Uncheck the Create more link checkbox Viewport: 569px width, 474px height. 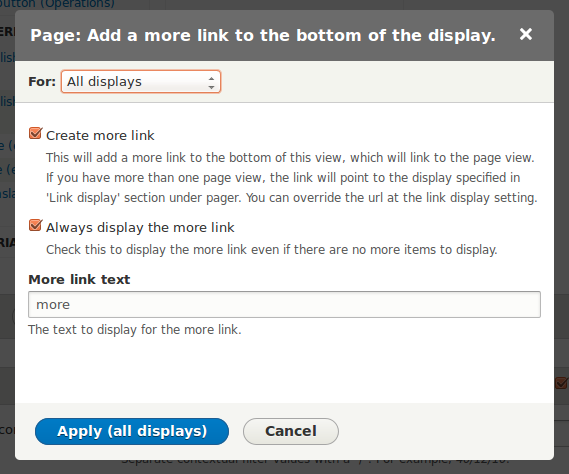pos(35,134)
